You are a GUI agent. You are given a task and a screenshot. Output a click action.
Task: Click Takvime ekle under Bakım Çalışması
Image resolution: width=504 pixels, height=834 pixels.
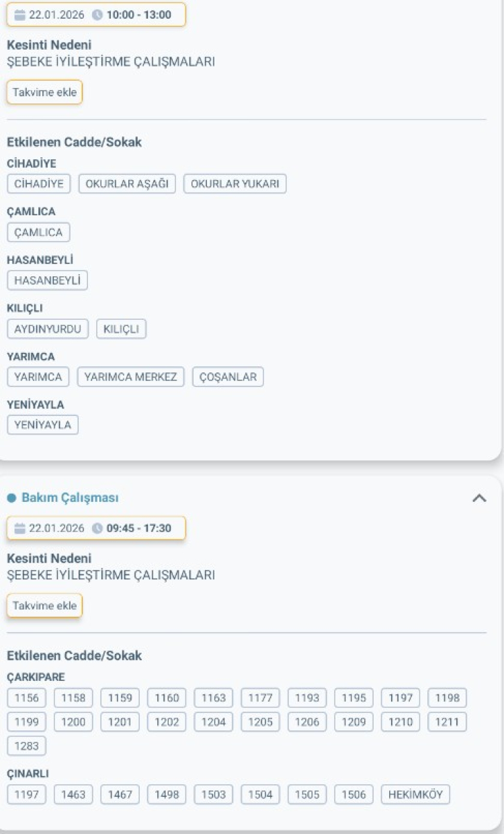(x=44, y=604)
